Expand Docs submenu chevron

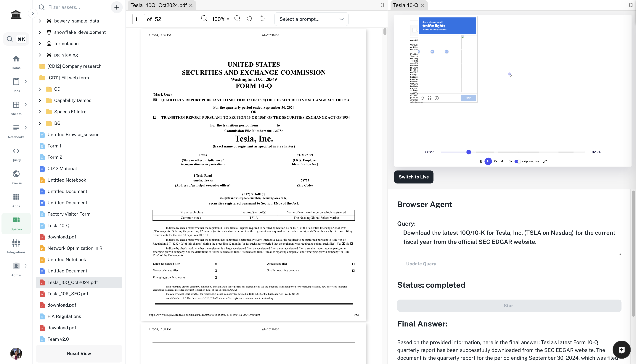(26, 82)
